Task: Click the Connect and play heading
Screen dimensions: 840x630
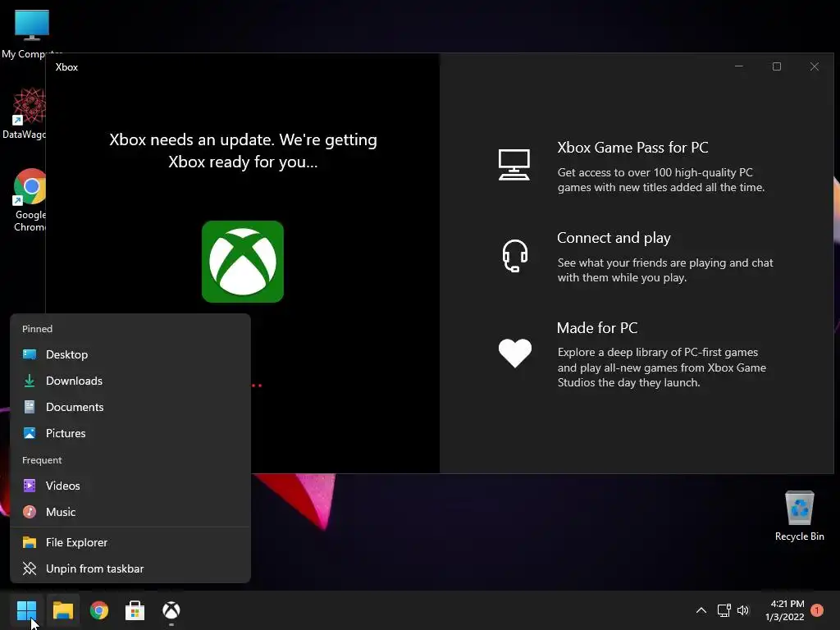Action: (x=614, y=238)
